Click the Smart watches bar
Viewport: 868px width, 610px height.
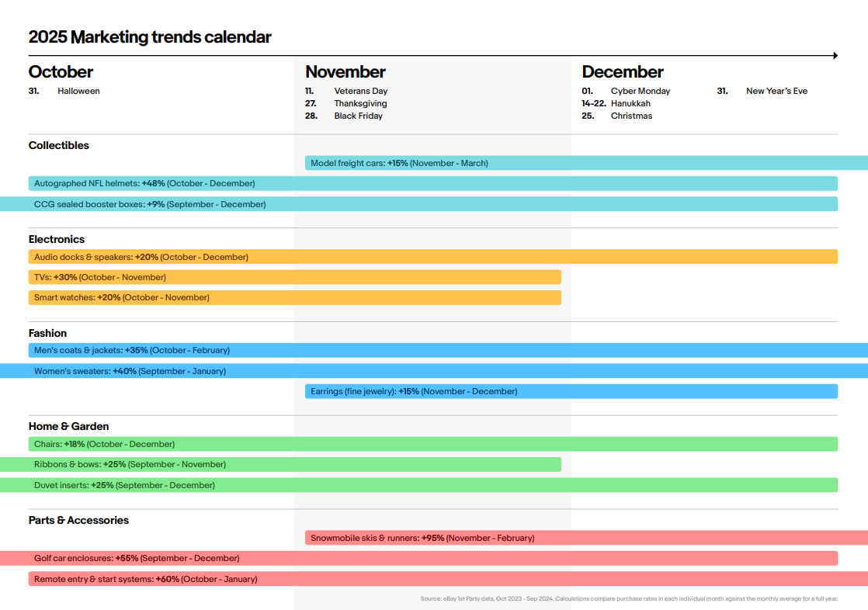click(x=294, y=298)
